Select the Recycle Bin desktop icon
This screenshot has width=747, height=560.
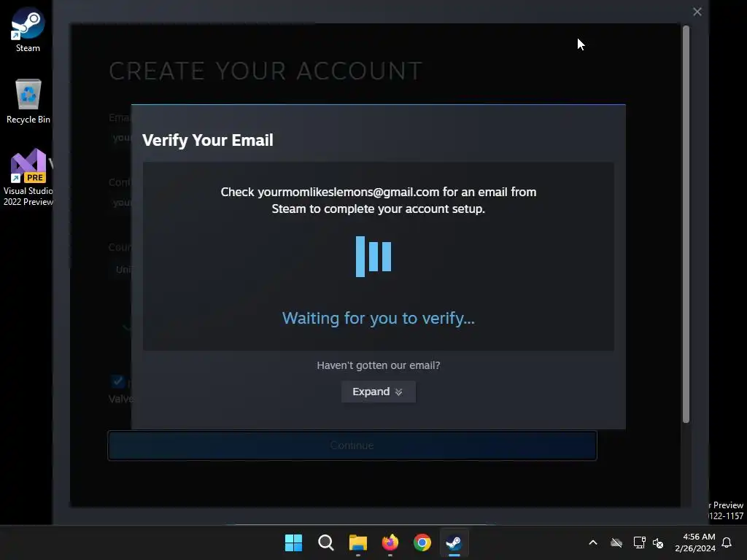28,101
